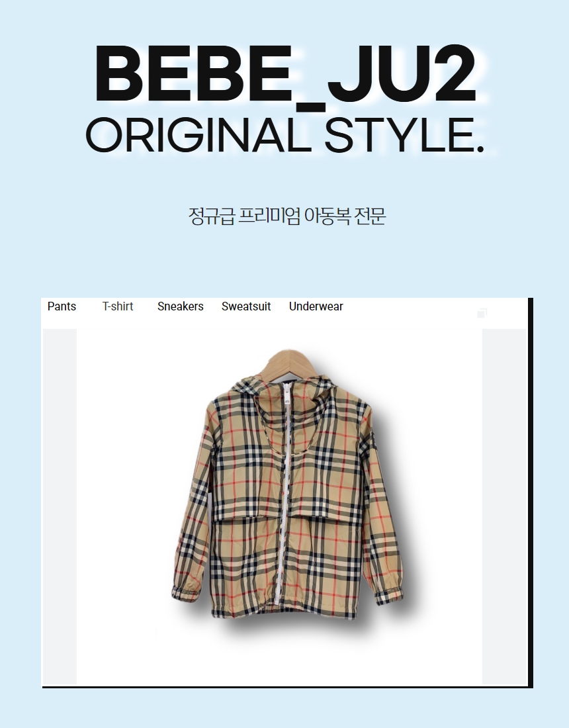Viewport: 569px width, 728px height.
Task: Click the right gray side strip
Action: point(504,506)
